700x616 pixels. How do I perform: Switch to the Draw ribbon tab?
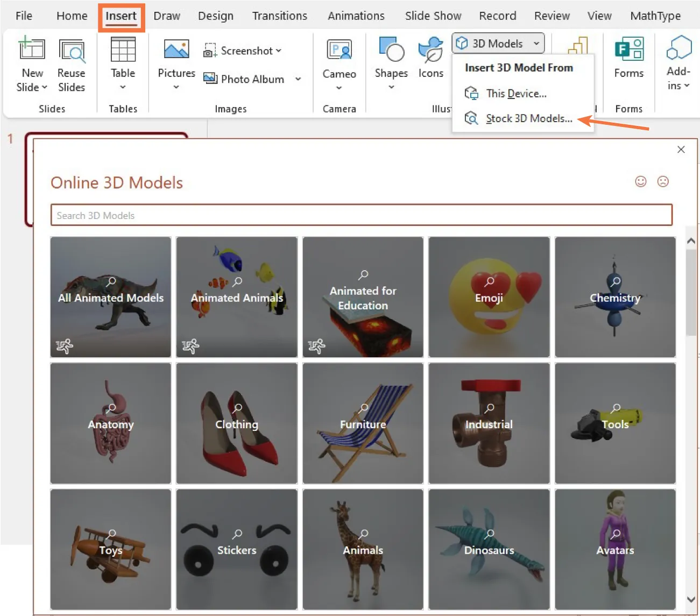pyautogui.click(x=166, y=16)
